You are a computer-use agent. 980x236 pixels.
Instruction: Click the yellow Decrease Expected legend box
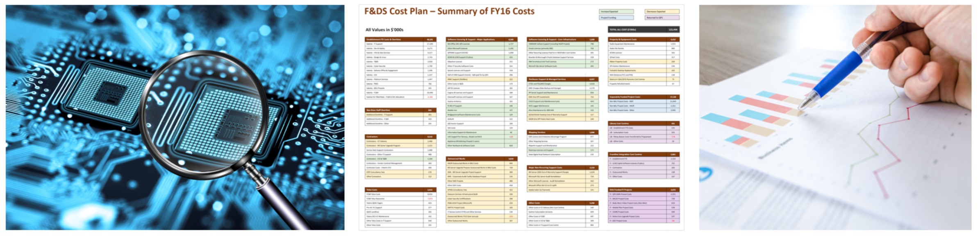point(662,11)
